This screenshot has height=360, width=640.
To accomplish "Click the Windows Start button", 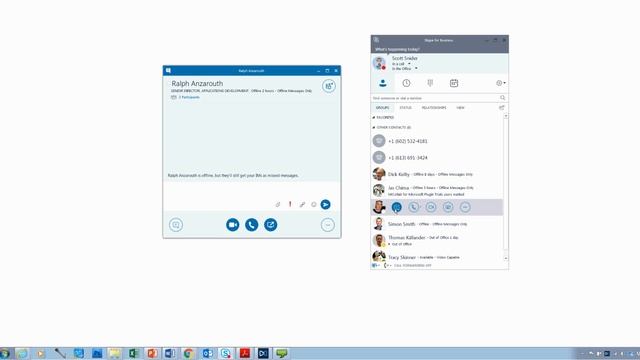I will point(5,353).
